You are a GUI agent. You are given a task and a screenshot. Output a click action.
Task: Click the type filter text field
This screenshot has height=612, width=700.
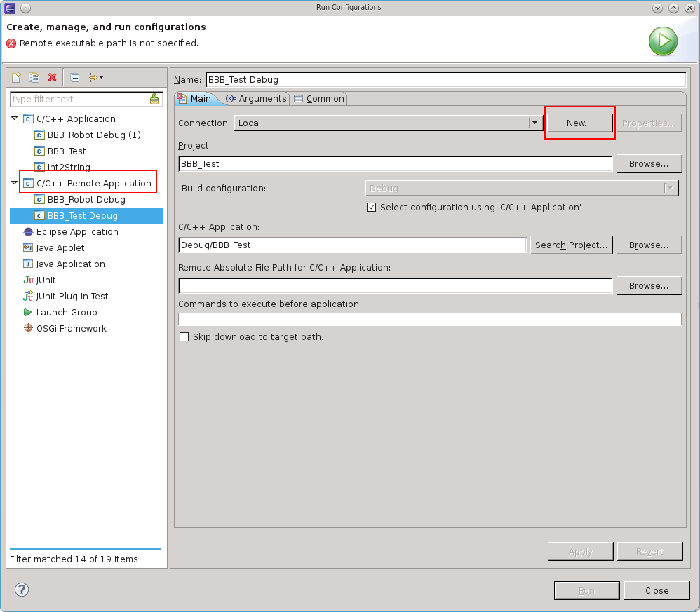click(x=81, y=99)
